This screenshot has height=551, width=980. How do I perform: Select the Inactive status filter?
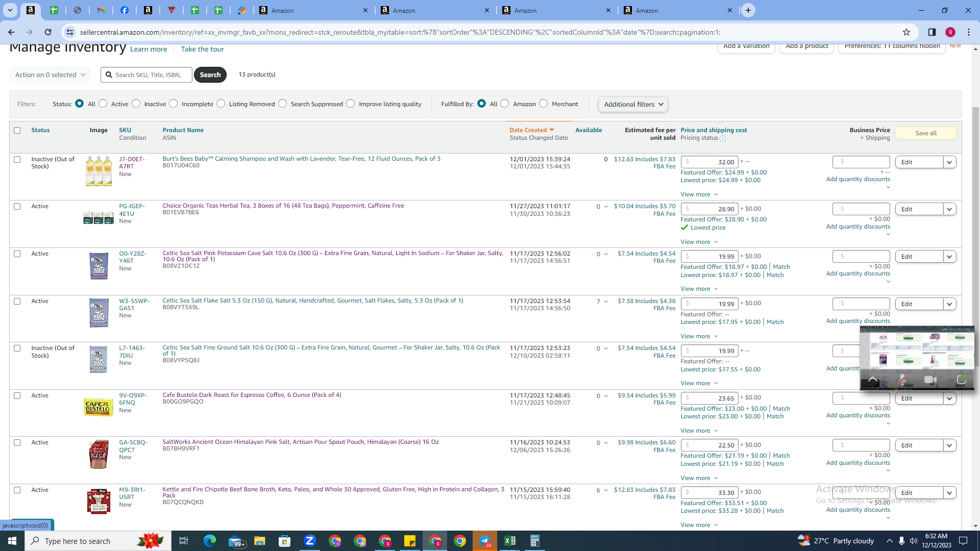(x=136, y=104)
